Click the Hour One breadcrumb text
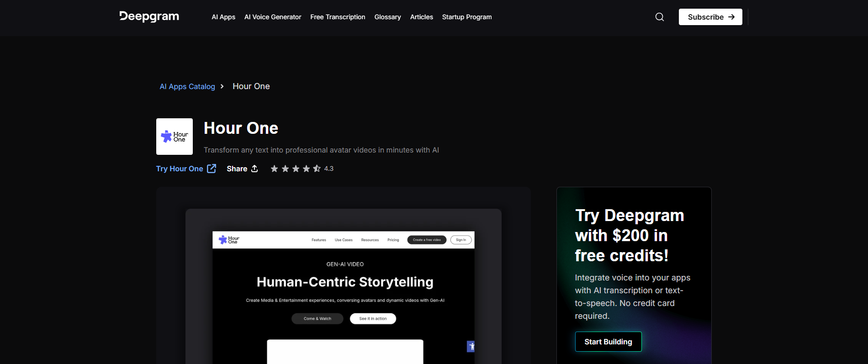This screenshot has height=364, width=868. 251,86
